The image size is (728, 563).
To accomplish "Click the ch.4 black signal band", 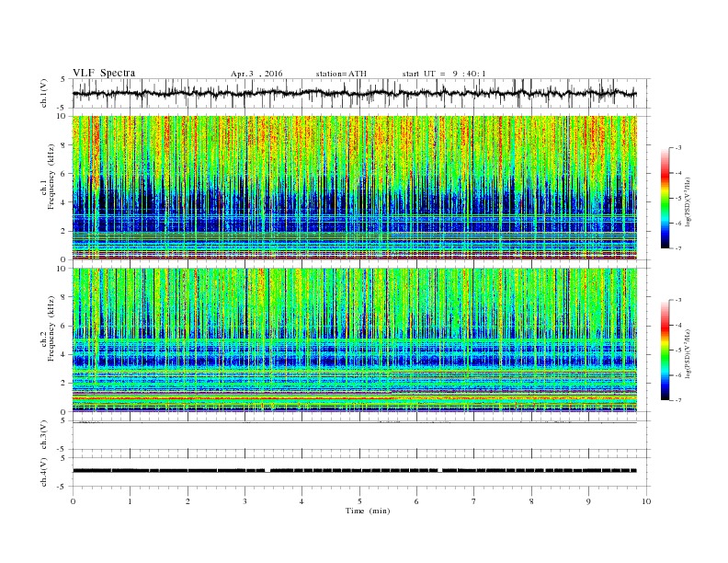I will pos(355,471).
